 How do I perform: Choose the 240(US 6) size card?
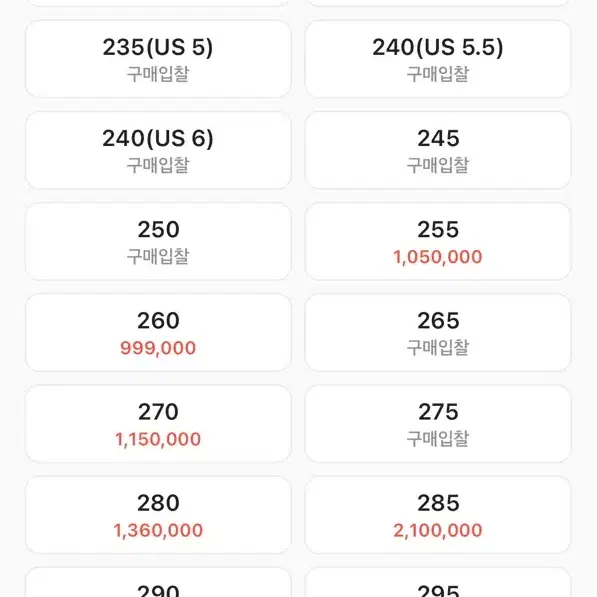click(158, 150)
